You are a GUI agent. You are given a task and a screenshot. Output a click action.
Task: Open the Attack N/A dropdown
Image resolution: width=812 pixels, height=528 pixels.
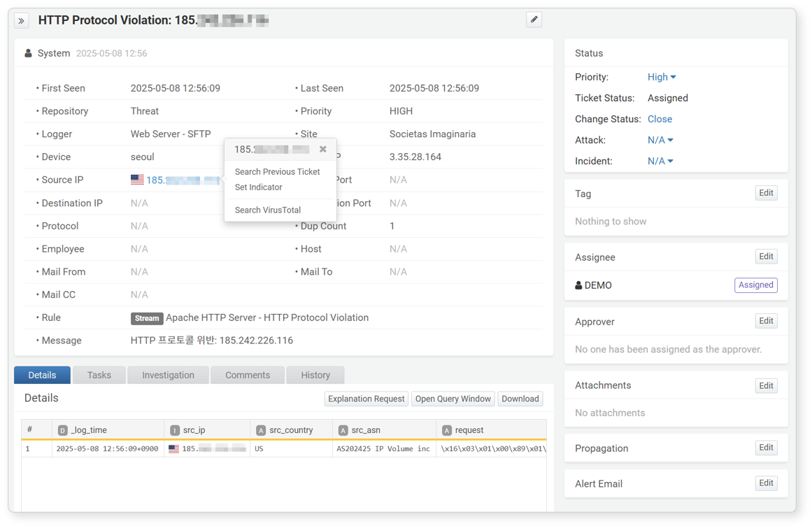pos(660,141)
